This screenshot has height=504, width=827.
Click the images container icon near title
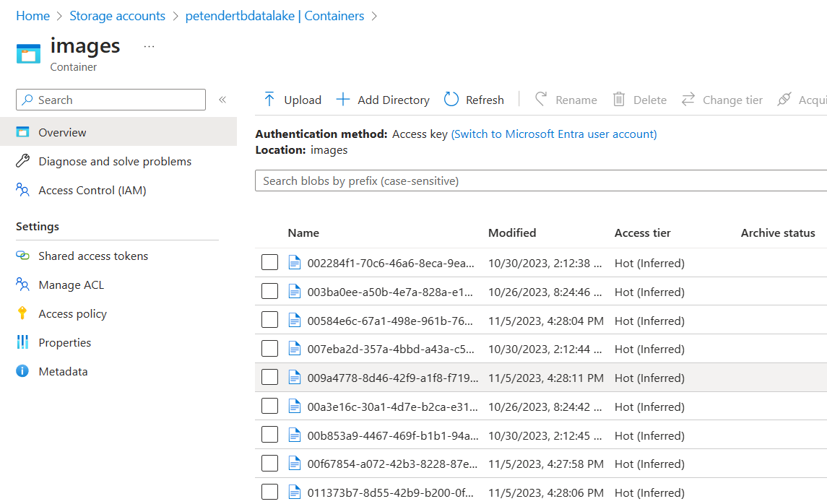point(28,53)
